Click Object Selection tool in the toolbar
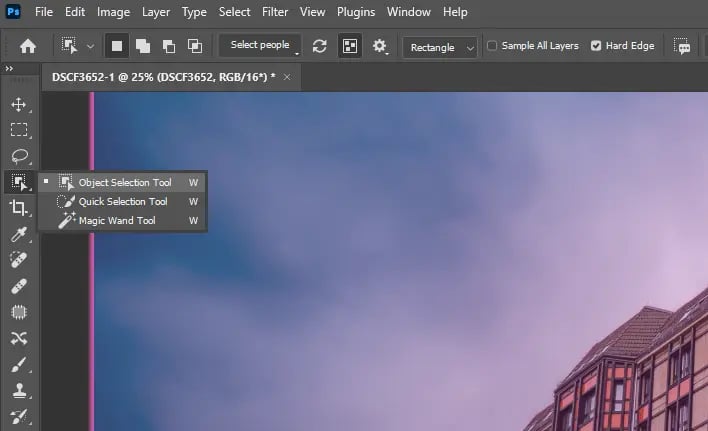Image resolution: width=708 pixels, height=431 pixels. 19,182
